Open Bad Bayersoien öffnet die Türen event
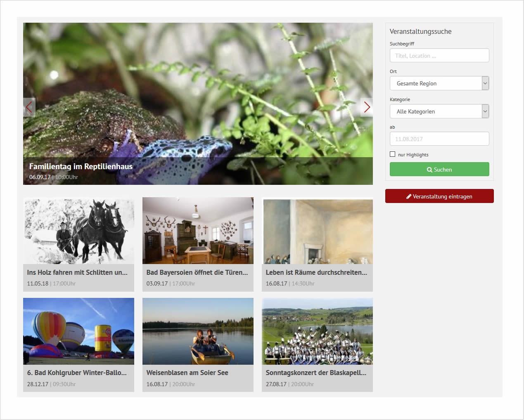524x420 pixels. coord(197,272)
